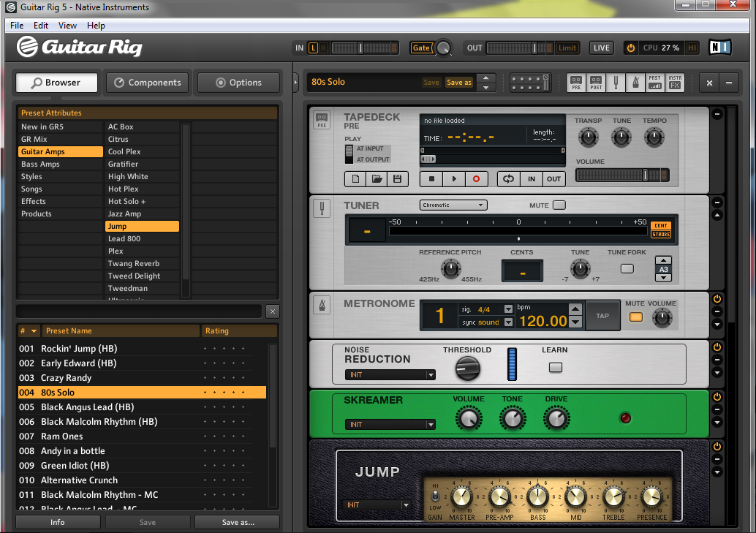Image resolution: width=756 pixels, height=533 pixels.
Task: Select the next preset with down arrow
Action: coord(486,87)
